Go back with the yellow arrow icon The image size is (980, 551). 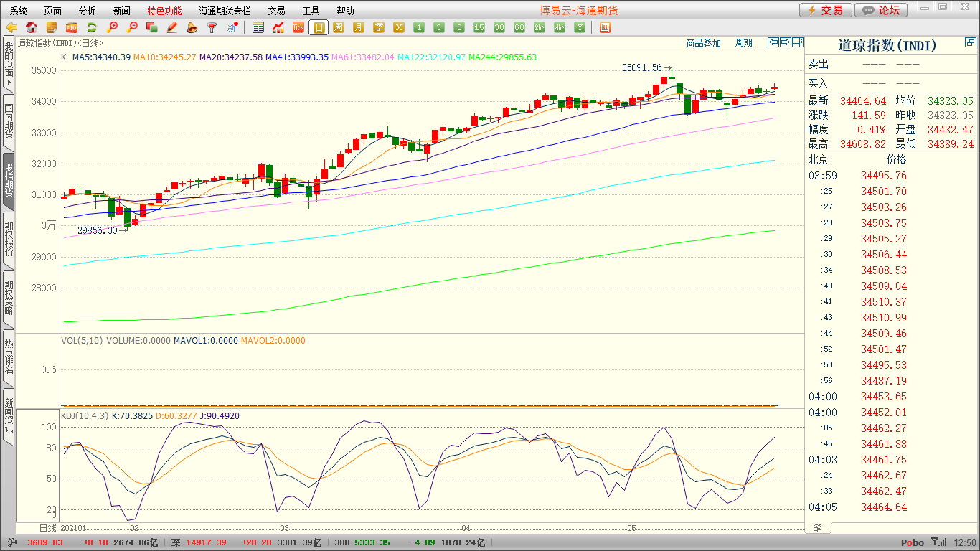point(11,27)
